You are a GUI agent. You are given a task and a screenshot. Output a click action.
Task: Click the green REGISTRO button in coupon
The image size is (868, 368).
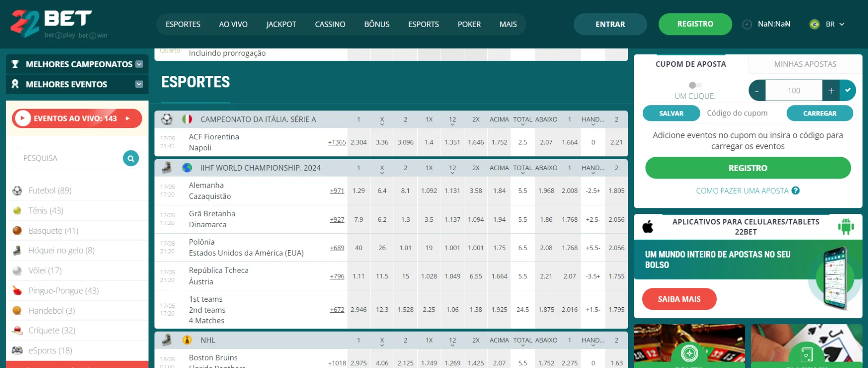coord(748,168)
